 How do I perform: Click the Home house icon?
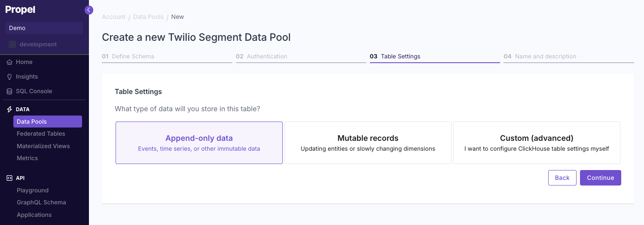(9, 62)
